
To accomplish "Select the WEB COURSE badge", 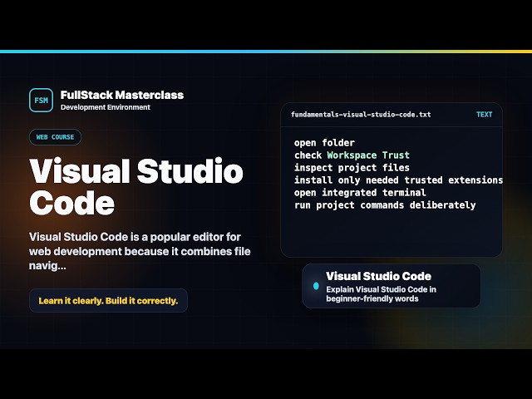I will click(56, 137).
